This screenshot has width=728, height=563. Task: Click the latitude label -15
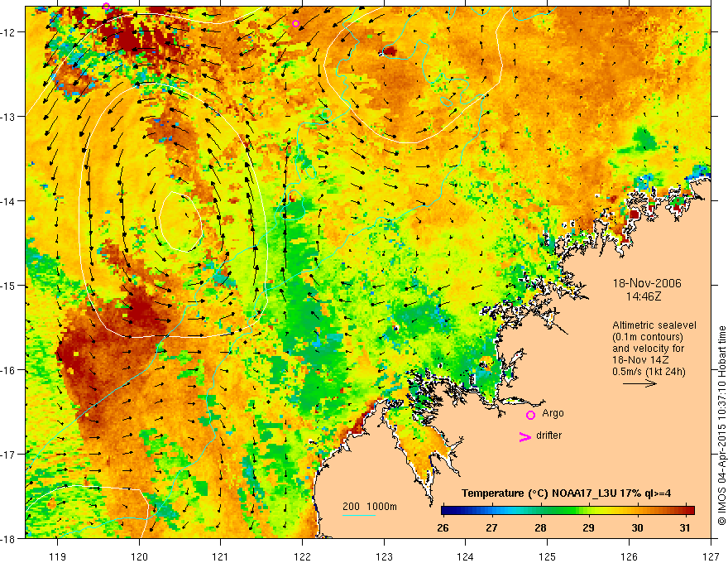click(x=8, y=286)
